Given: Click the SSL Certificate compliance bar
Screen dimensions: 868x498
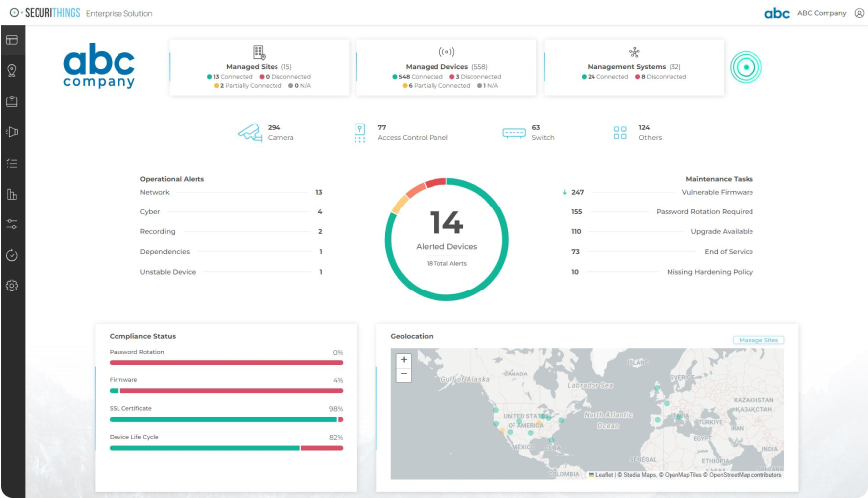Looking at the screenshot, I should coord(226,419).
